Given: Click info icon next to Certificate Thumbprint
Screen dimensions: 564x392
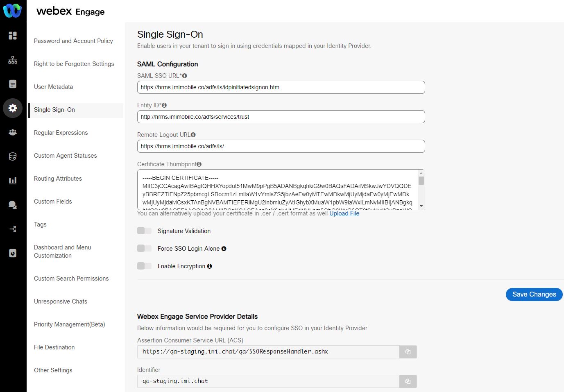Looking at the screenshot, I should coord(199,164).
